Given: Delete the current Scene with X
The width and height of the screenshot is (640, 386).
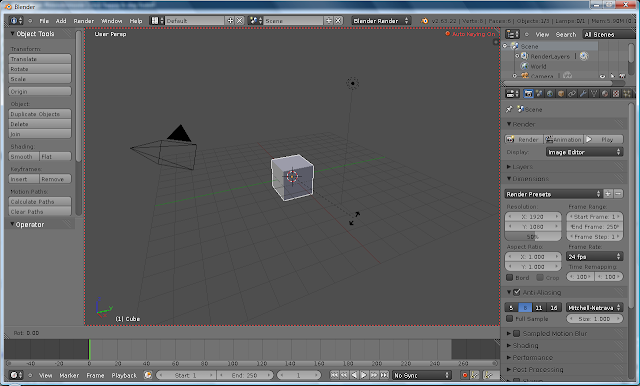Looking at the screenshot, I should 338,20.
